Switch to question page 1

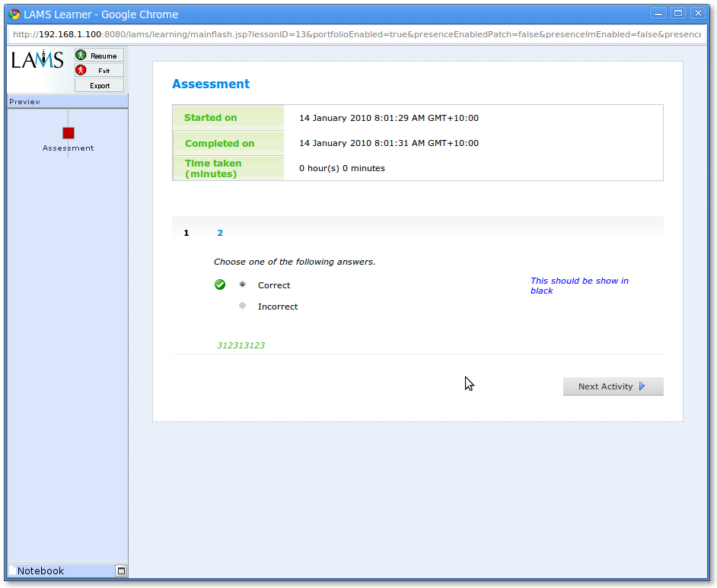(186, 233)
